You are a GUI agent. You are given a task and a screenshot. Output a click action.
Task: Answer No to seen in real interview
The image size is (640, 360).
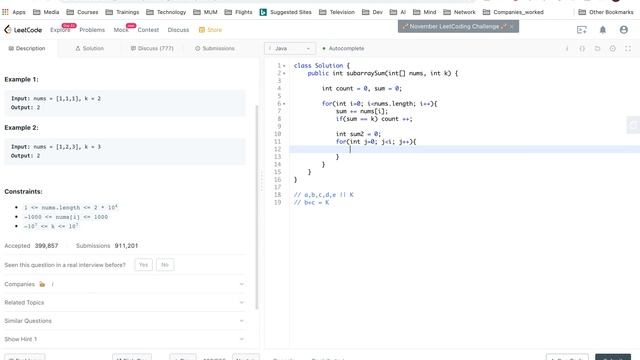(x=165, y=265)
